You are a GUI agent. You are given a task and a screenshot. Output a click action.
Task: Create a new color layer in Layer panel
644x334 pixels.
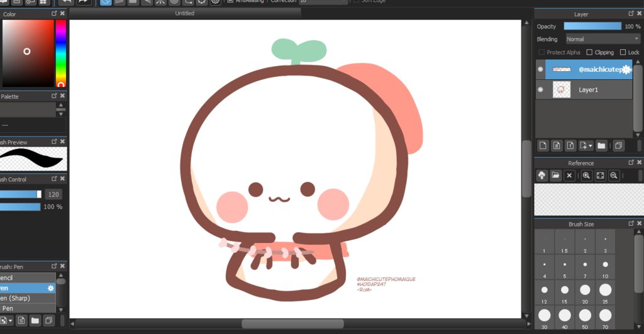coord(543,145)
